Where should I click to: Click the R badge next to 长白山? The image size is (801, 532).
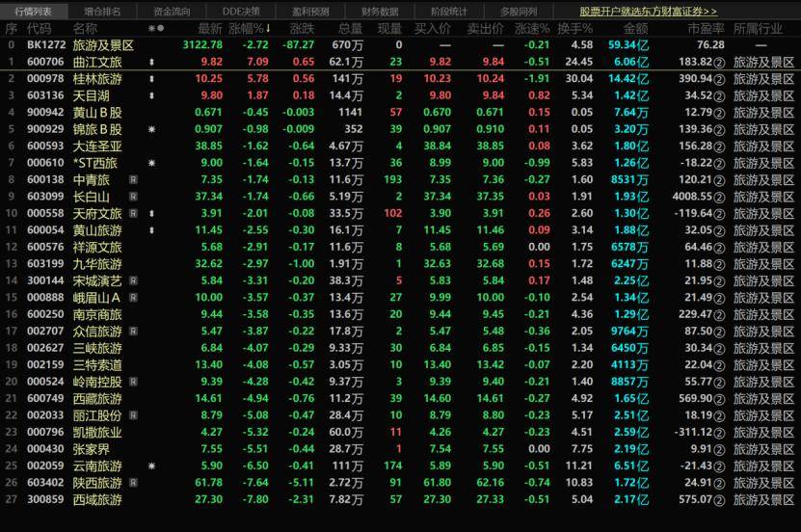(133, 197)
